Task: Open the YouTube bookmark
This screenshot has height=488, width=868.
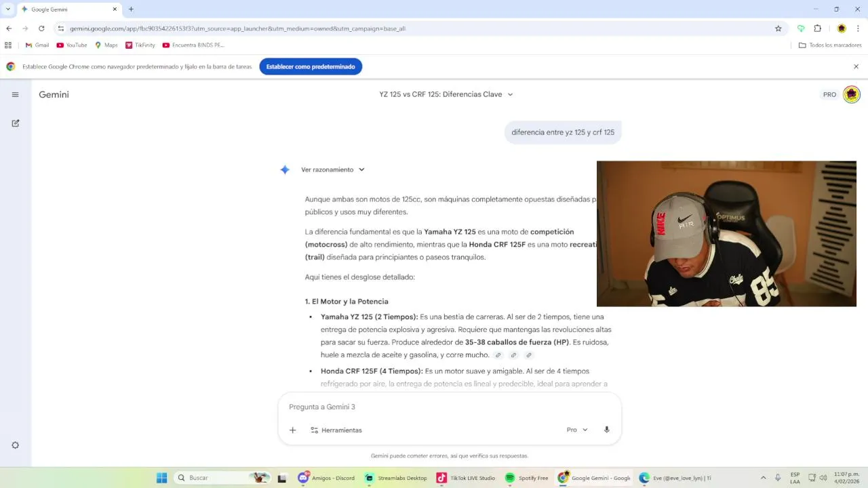Action: click(72, 45)
